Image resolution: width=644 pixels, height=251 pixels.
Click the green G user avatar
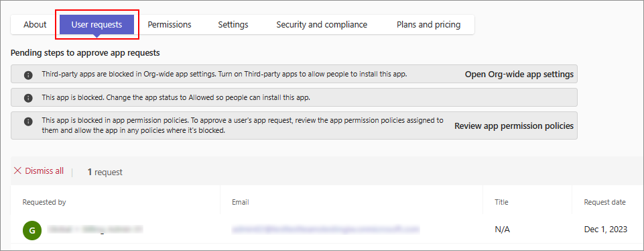[x=32, y=230]
